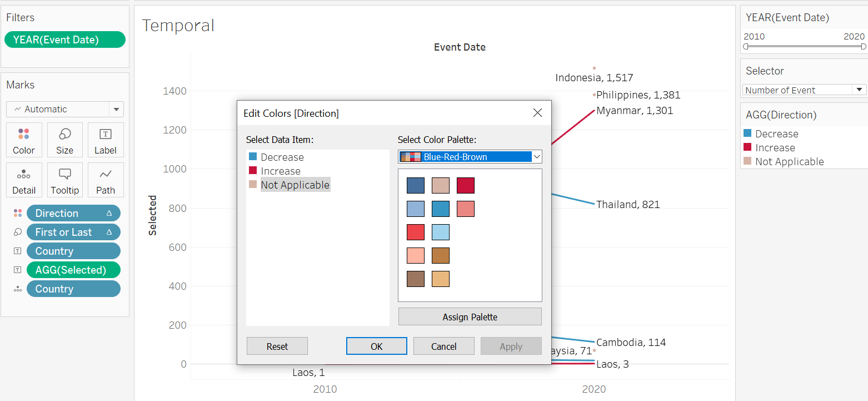Select the Increase data item in list
Viewport: 868px width, 401px height.
280,171
